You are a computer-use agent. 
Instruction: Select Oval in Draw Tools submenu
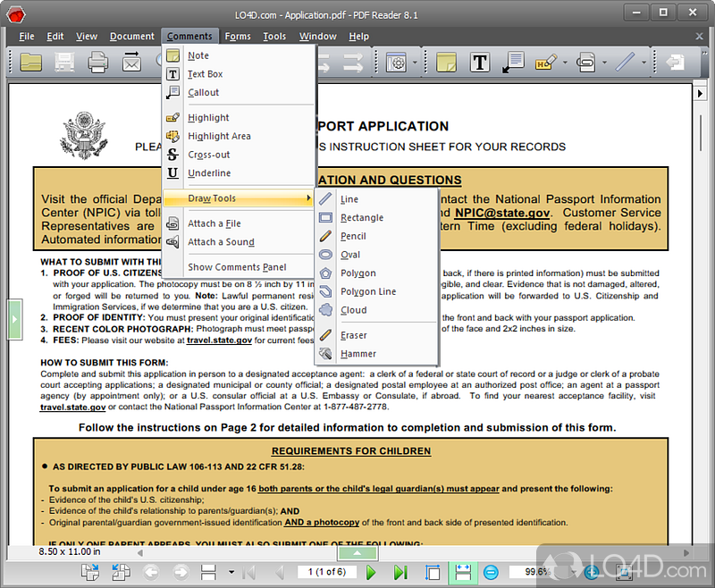tap(376, 255)
